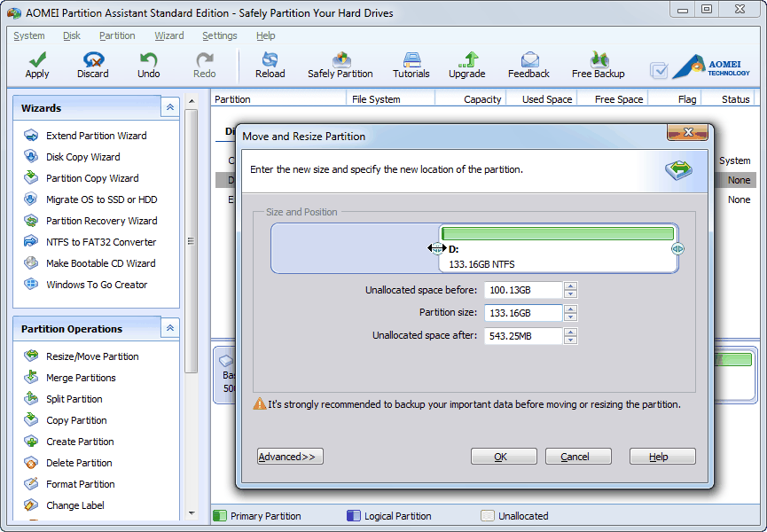The height and width of the screenshot is (532, 767).
Task: Click the Redo toolbar icon
Action: coord(205,65)
